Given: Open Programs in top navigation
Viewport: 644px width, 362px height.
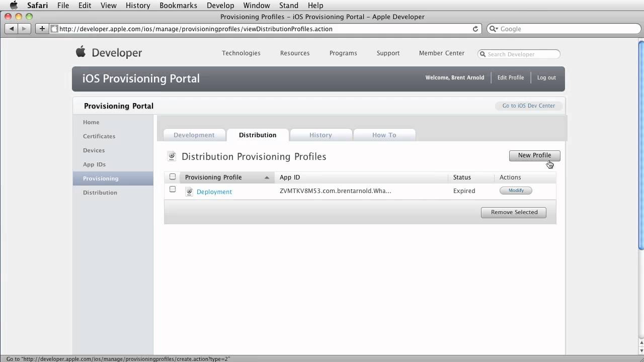Looking at the screenshot, I should pyautogui.click(x=343, y=53).
